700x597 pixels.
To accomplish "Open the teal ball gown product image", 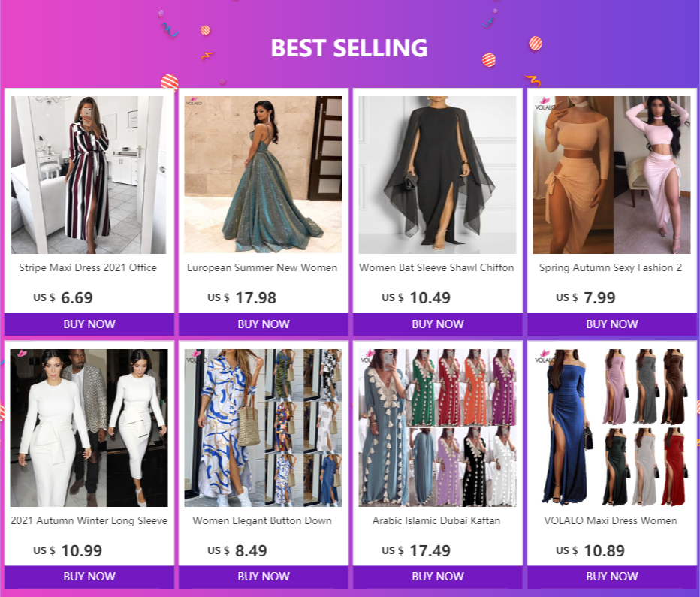I will pos(263,175).
